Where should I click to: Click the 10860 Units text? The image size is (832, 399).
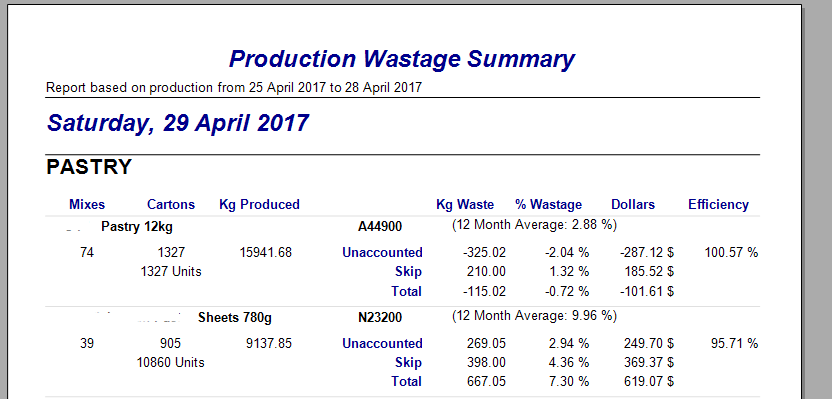[170, 362]
